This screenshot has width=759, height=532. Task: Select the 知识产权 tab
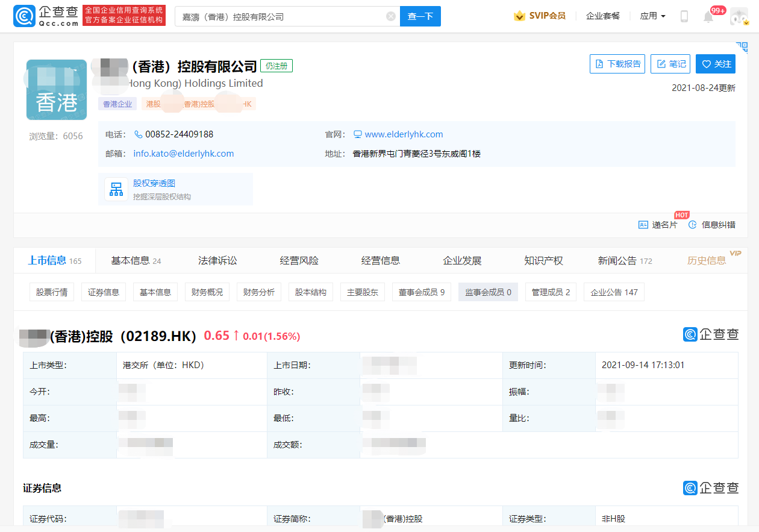(x=543, y=261)
